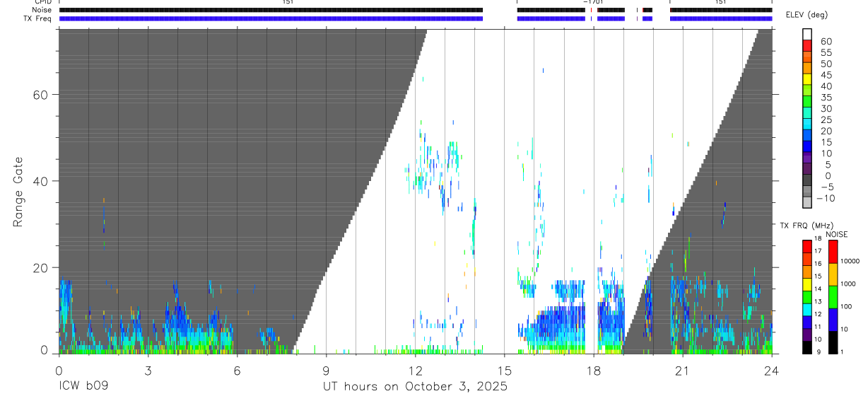Click the Range Gate axis tick label "20"
This screenshot has width=868, height=401.
tap(39, 267)
